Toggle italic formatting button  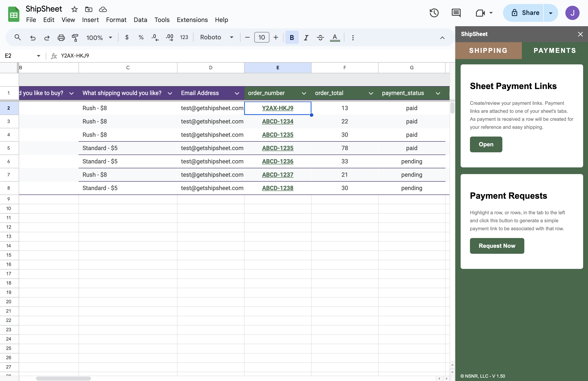click(306, 38)
